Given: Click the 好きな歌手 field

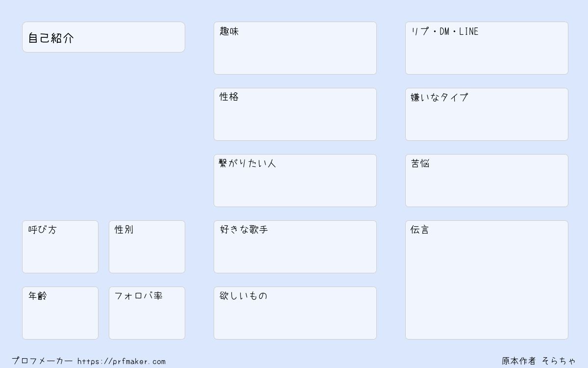Looking at the screenshot, I should (x=295, y=247).
